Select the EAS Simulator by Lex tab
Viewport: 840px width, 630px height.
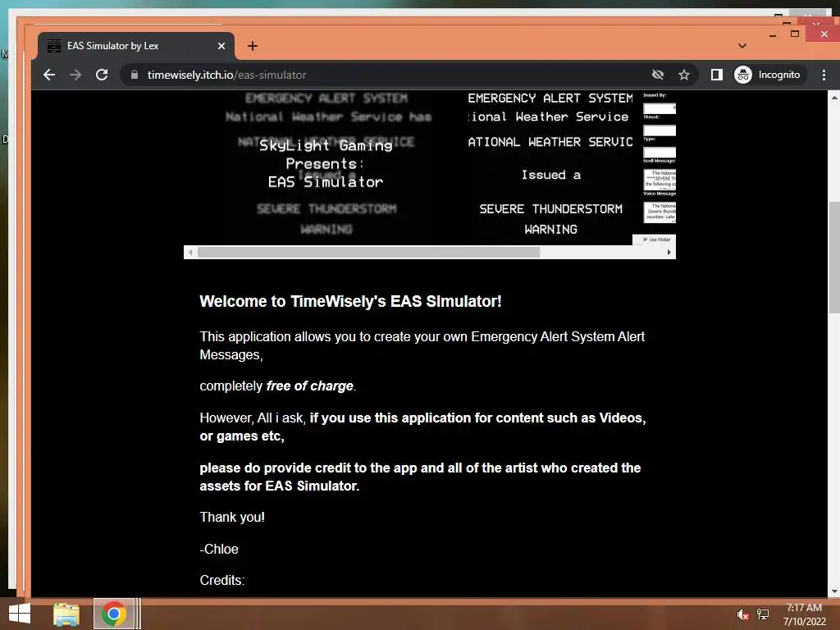[136, 46]
